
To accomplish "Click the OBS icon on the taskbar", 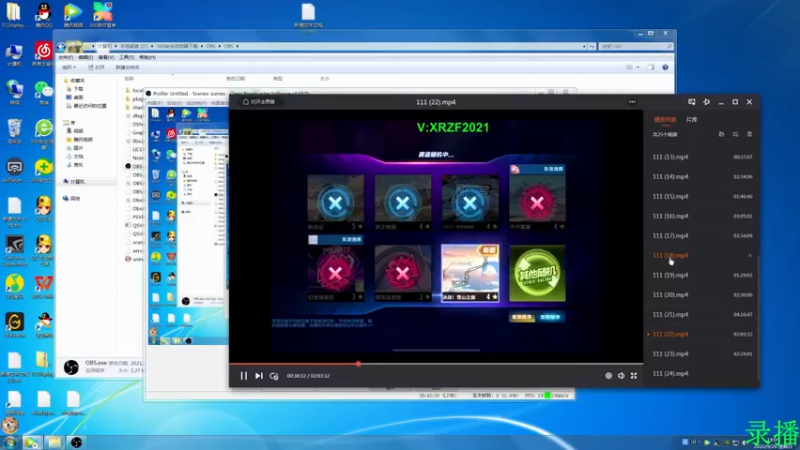I will coord(77,442).
